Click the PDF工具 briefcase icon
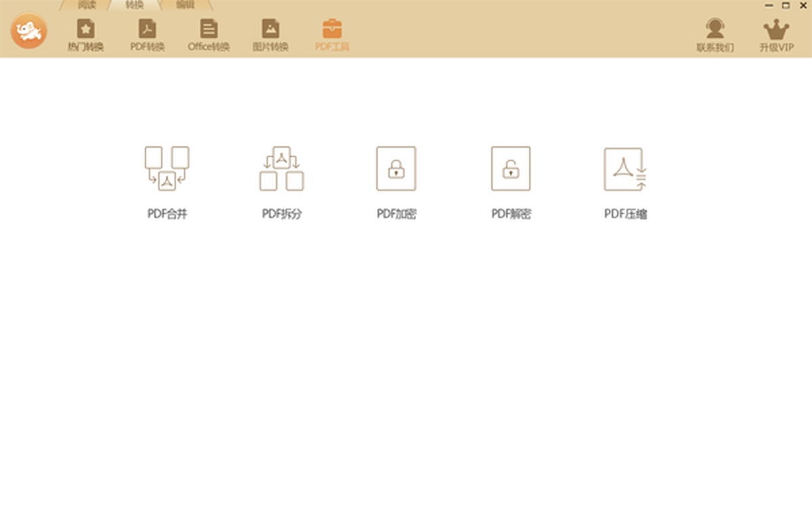The width and height of the screenshot is (812, 508). coord(332,29)
